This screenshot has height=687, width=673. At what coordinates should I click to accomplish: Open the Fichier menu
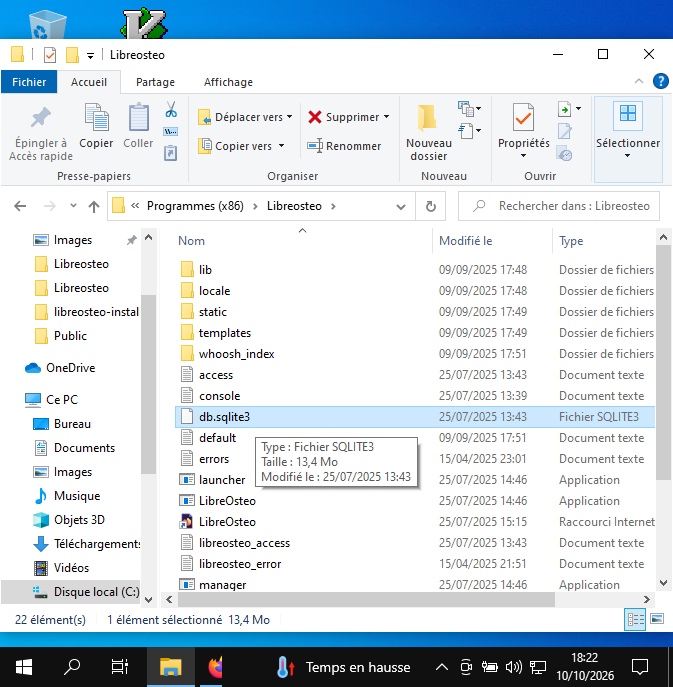29,82
